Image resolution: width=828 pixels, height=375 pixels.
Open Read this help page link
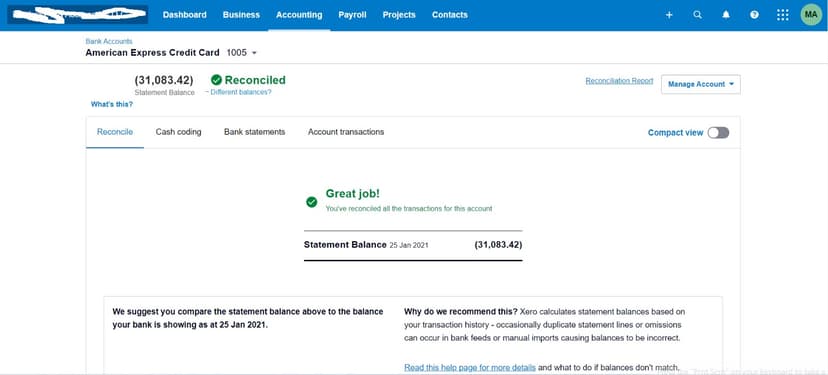click(x=470, y=367)
